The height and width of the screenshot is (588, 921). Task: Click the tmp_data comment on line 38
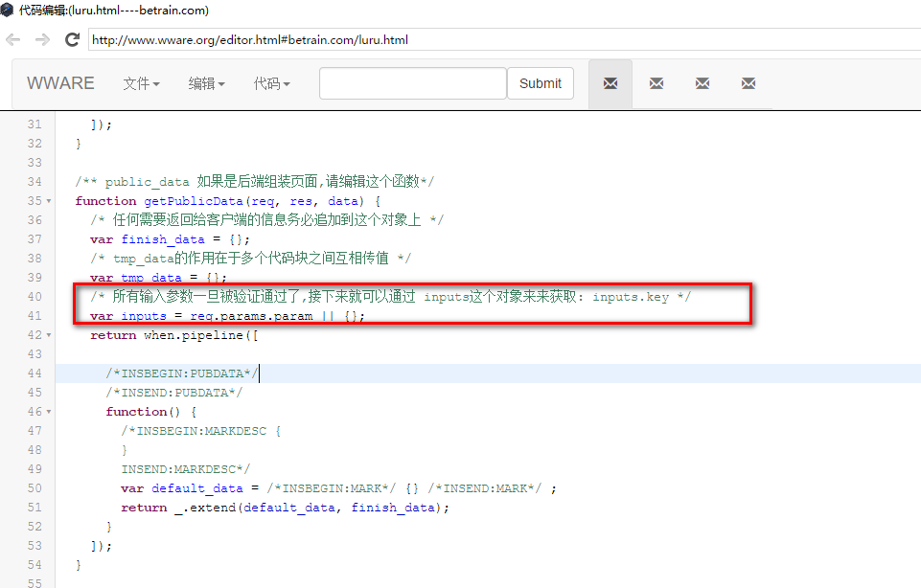pos(251,259)
